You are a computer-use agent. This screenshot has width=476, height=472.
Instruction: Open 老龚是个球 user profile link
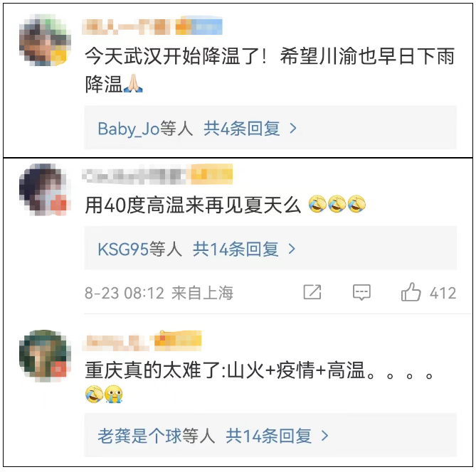139,436
